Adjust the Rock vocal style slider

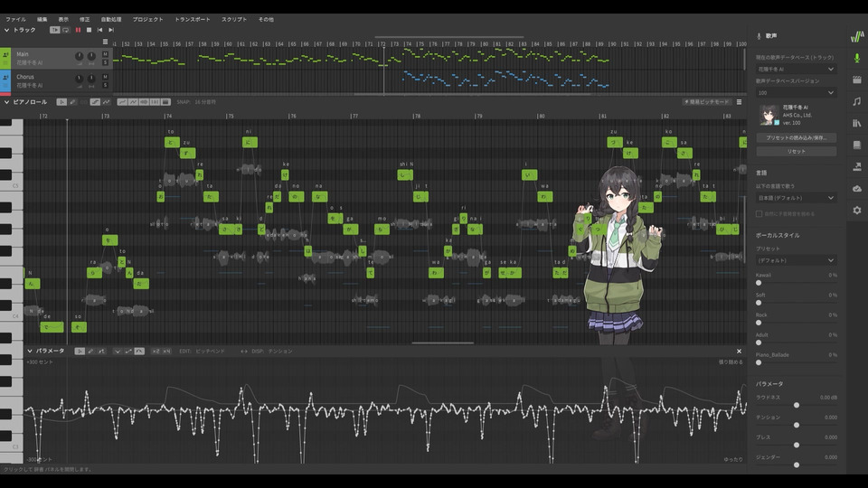(x=796, y=323)
